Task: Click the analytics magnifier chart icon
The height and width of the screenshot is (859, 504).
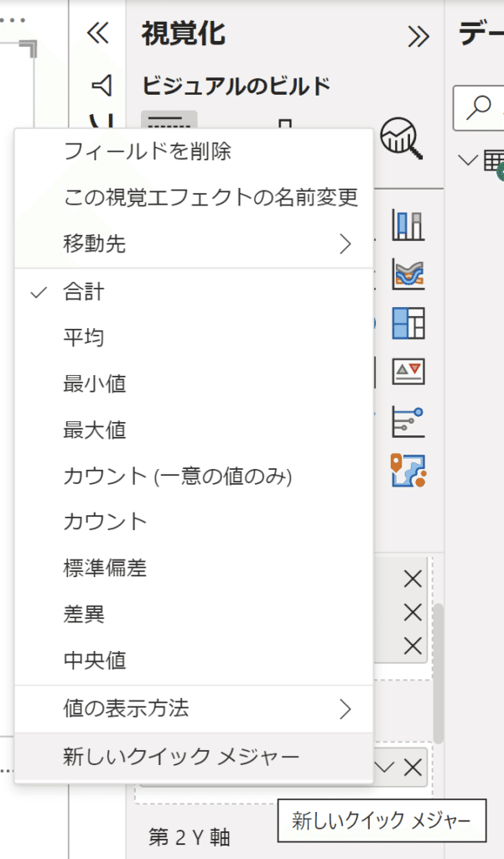Action: tap(402, 136)
